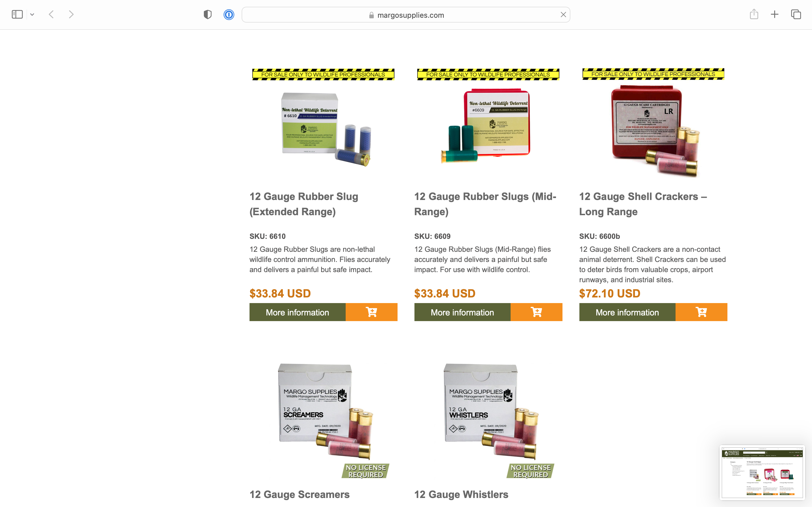Add Shell Crackers Long Range to cart
The image size is (812, 507).
701,312
